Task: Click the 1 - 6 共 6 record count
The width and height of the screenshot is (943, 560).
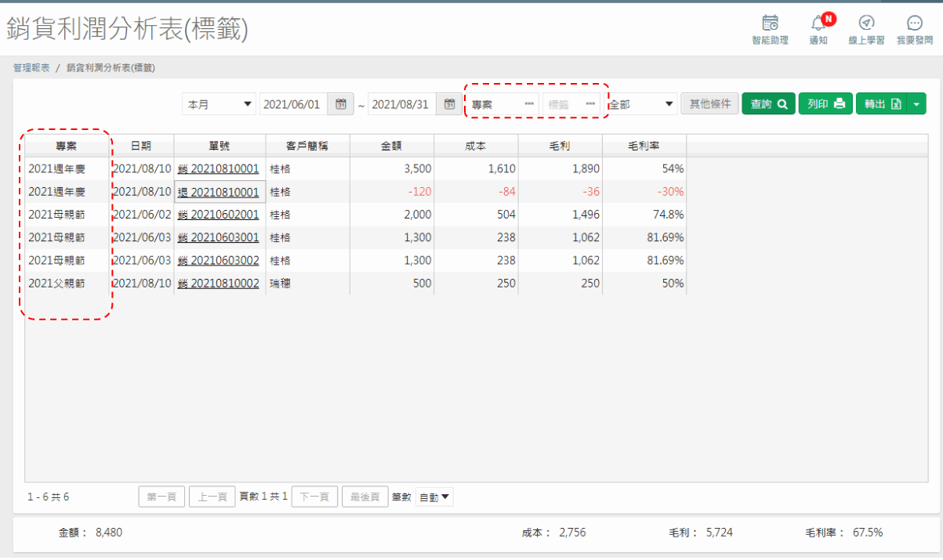Action: coord(49,497)
